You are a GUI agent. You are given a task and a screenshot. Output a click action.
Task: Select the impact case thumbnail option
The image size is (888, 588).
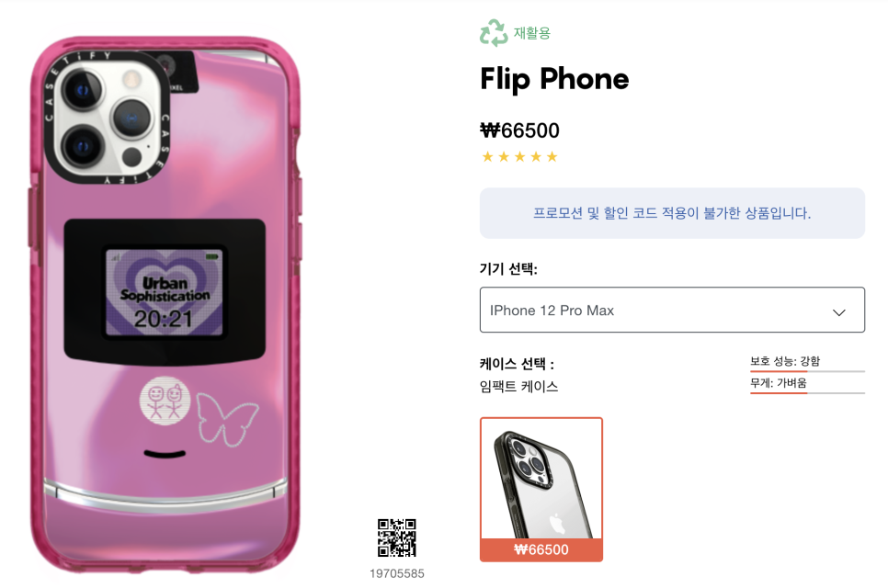click(x=541, y=490)
